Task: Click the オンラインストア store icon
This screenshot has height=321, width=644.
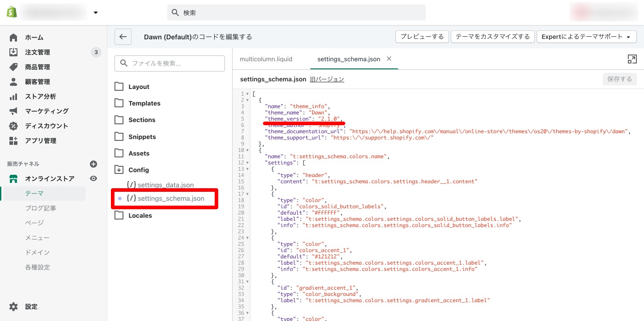Action: [x=13, y=179]
